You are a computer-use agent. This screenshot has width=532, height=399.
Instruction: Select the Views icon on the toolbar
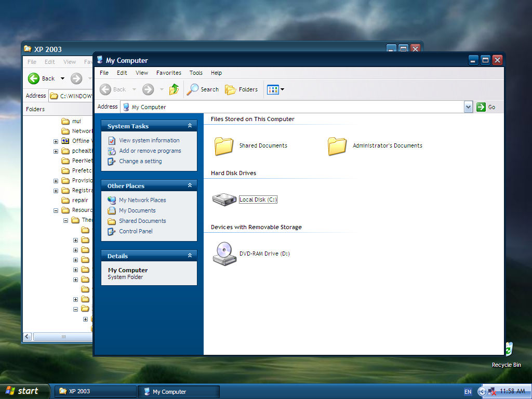tap(272, 89)
